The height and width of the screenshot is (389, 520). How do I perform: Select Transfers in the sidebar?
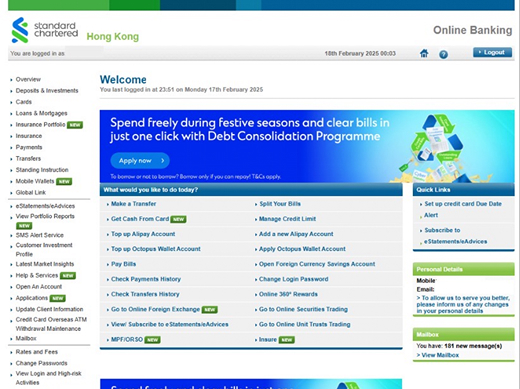[28, 159]
